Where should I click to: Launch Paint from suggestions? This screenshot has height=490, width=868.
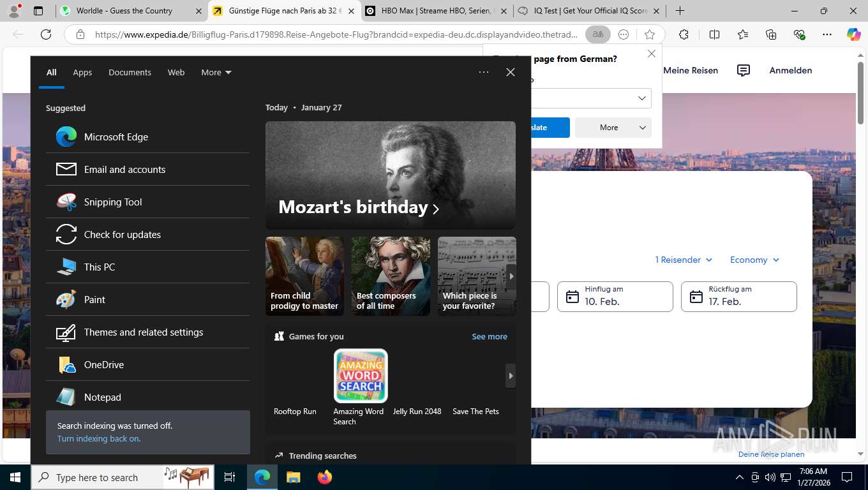coord(147,299)
